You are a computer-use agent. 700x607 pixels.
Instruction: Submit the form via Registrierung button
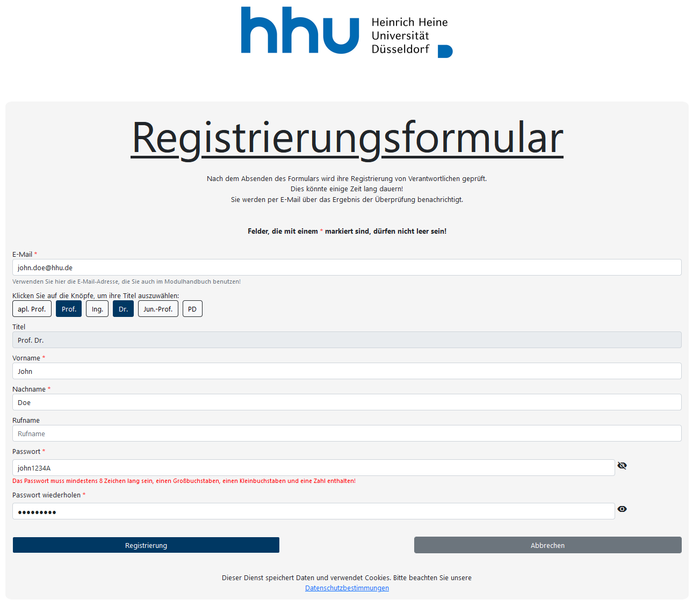(146, 545)
